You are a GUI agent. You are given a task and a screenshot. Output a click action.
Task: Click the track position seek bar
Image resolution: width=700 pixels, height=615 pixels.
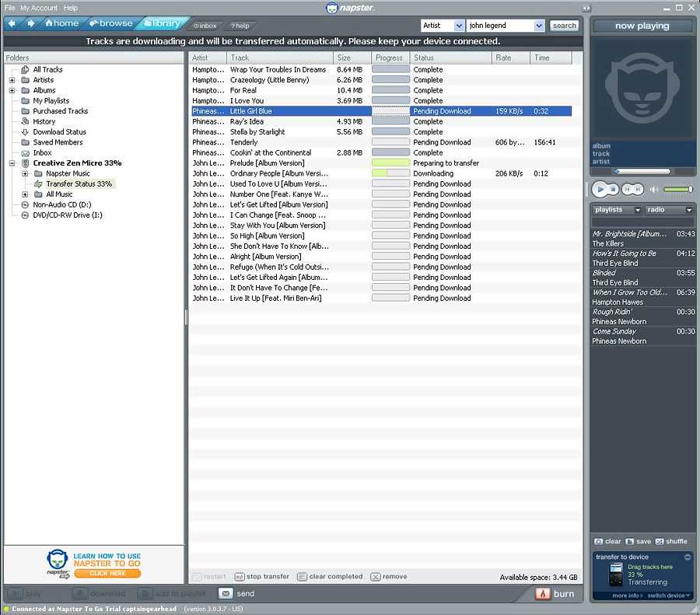pyautogui.click(x=642, y=171)
